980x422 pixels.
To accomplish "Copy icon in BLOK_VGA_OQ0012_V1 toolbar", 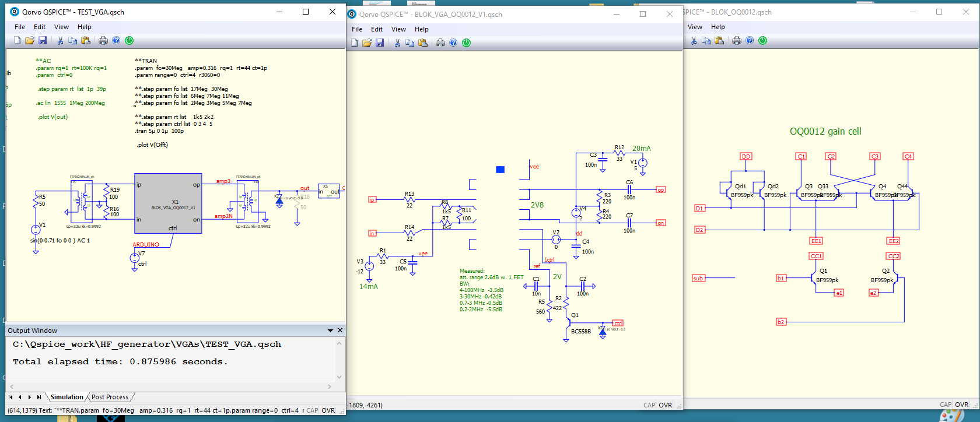I will (410, 43).
